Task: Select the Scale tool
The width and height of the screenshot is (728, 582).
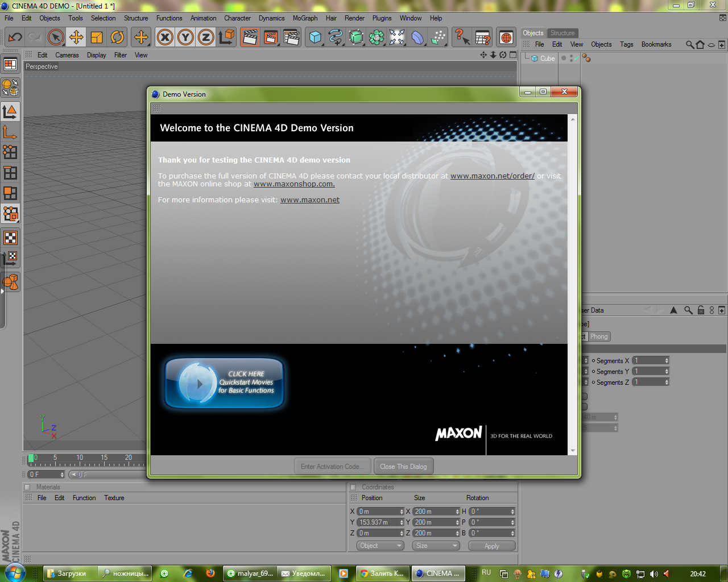Action: click(97, 38)
